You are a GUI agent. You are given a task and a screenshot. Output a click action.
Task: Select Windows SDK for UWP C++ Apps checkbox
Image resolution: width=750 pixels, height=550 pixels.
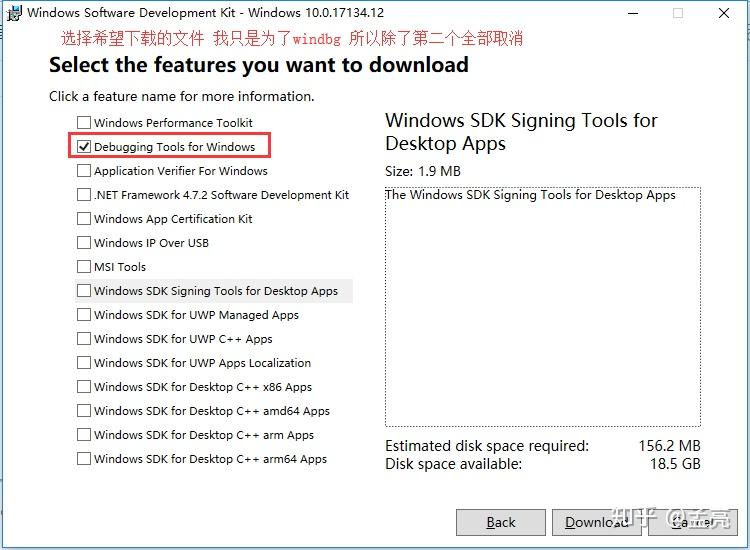pos(84,339)
